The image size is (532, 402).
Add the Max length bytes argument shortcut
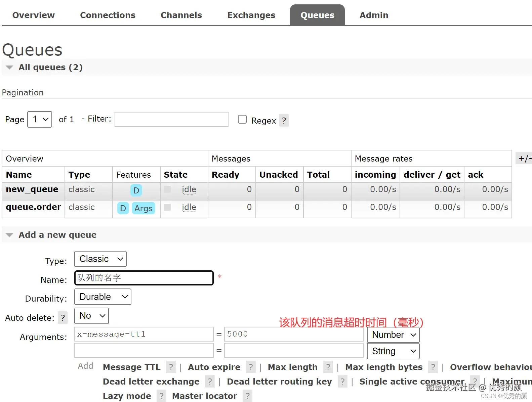[x=384, y=367]
